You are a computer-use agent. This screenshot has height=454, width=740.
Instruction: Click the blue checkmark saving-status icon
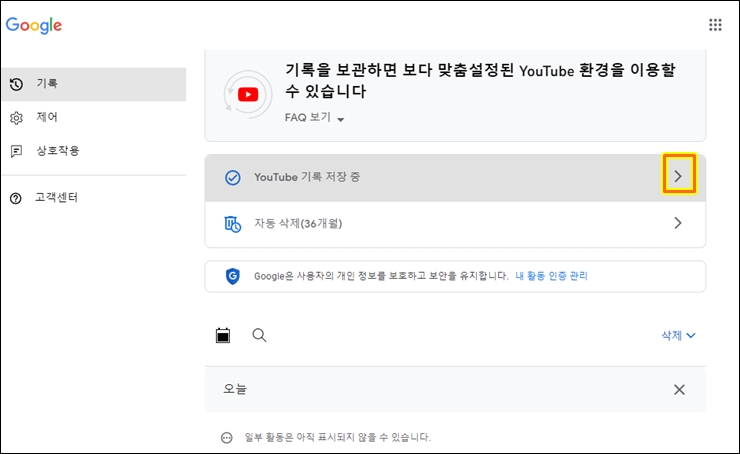(232, 178)
